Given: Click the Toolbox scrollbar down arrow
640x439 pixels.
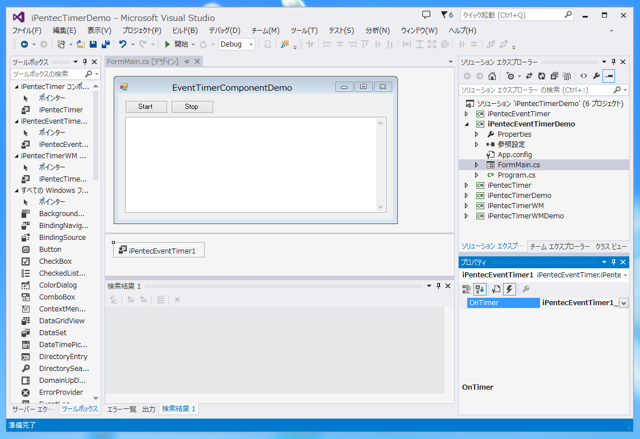Looking at the screenshot, I should pyautogui.click(x=96, y=398).
